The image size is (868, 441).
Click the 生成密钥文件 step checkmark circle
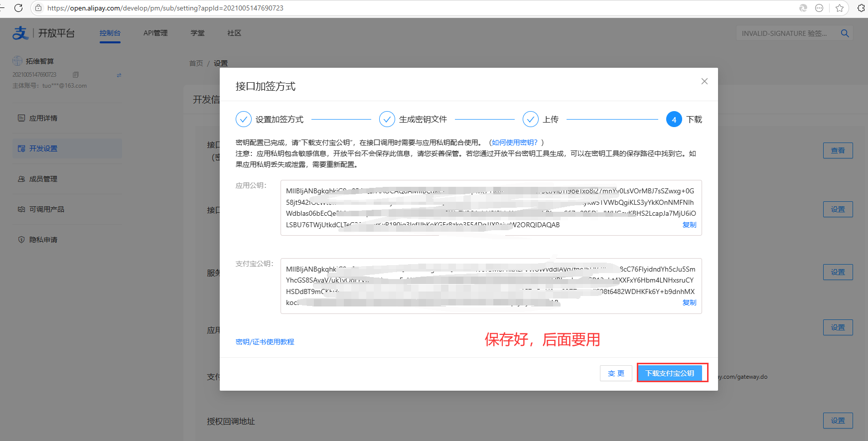click(387, 120)
